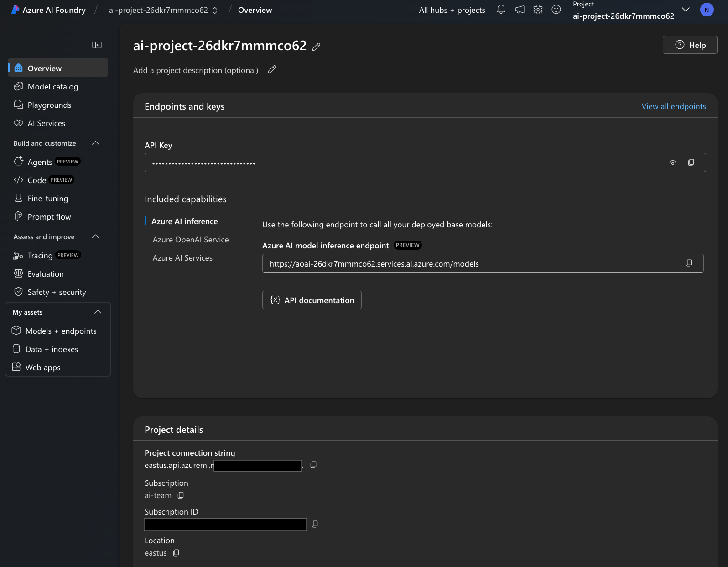The image size is (728, 567).
Task: Open API documentation button
Action: pyautogui.click(x=312, y=300)
